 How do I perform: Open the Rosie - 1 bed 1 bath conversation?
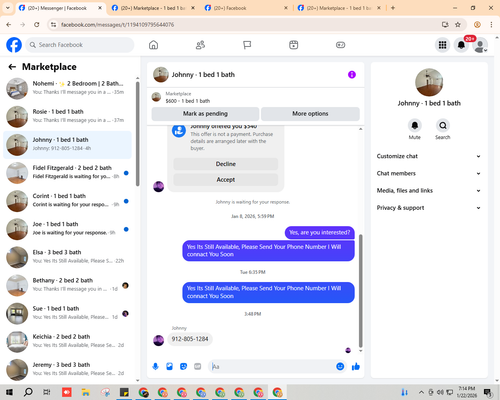click(67, 117)
